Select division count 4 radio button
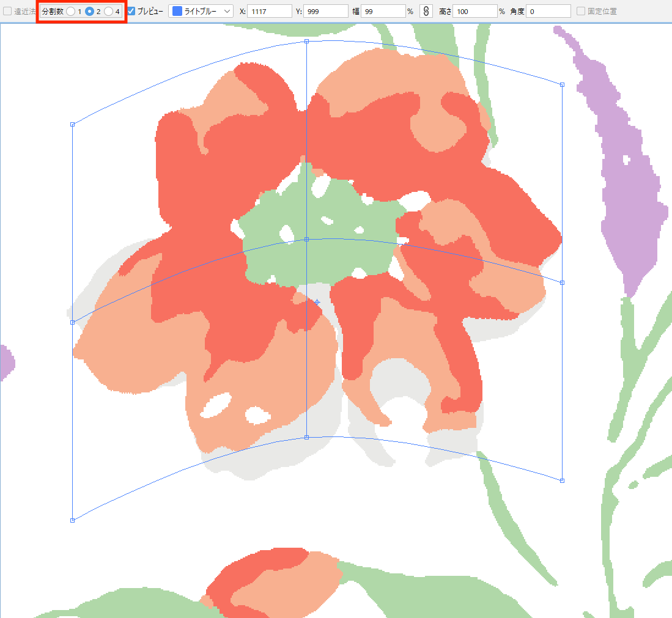The width and height of the screenshot is (672, 618). [x=108, y=12]
